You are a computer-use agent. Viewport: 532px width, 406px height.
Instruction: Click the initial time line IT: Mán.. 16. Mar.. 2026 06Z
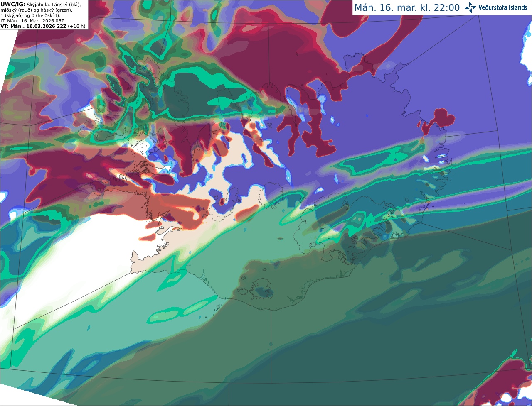pyautogui.click(x=32, y=21)
